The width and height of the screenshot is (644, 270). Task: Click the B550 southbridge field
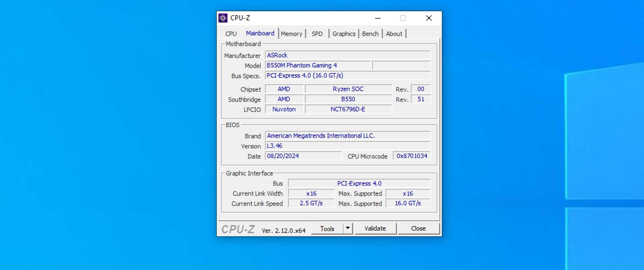click(x=348, y=99)
